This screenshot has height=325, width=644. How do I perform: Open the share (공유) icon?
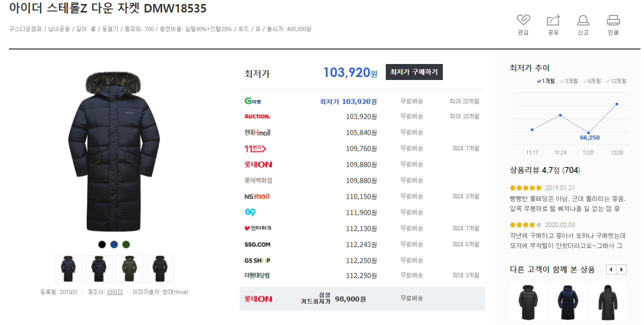pos(553,20)
